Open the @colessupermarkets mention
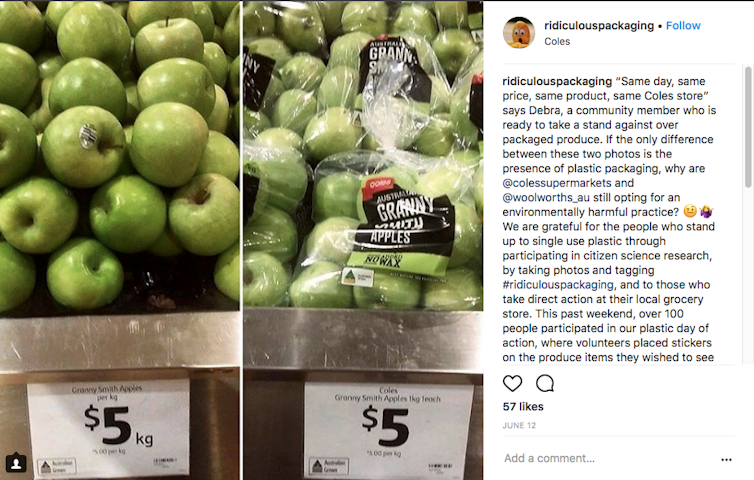The width and height of the screenshot is (754, 480). tap(557, 183)
